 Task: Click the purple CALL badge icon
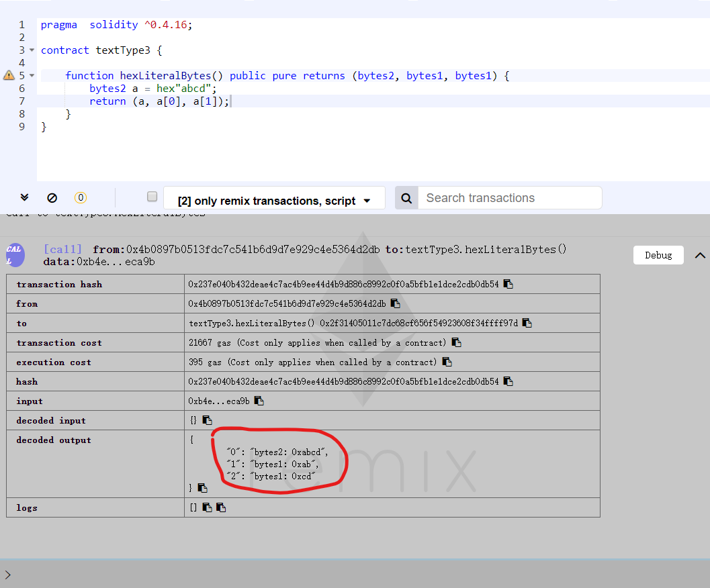tap(15, 255)
